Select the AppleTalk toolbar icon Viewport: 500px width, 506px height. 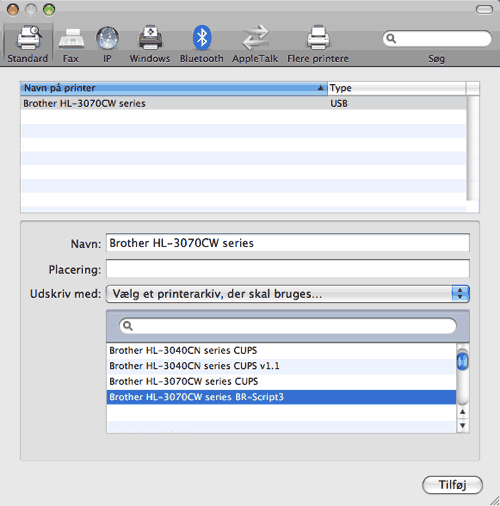[255, 44]
